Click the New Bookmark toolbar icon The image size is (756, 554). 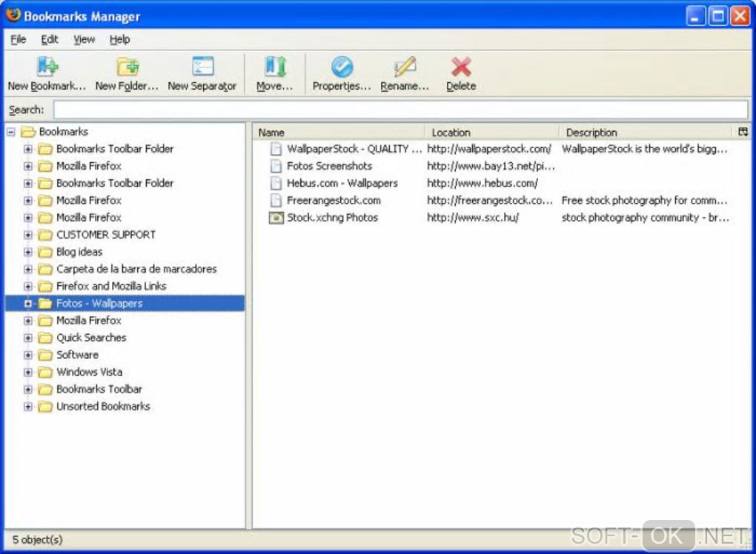tap(47, 67)
